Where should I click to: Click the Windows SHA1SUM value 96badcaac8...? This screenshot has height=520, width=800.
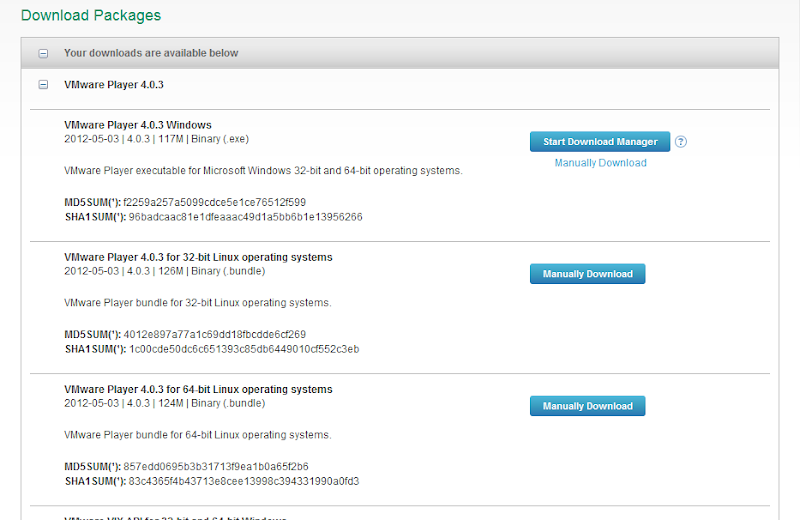[x=245, y=217]
